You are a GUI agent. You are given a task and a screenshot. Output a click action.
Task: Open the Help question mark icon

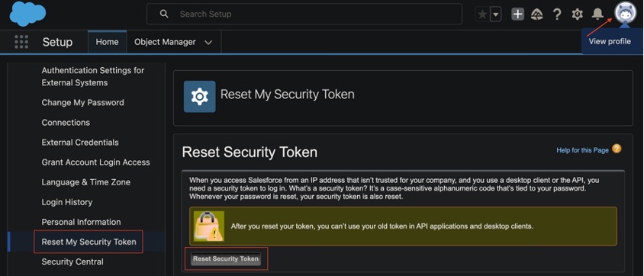point(557,14)
